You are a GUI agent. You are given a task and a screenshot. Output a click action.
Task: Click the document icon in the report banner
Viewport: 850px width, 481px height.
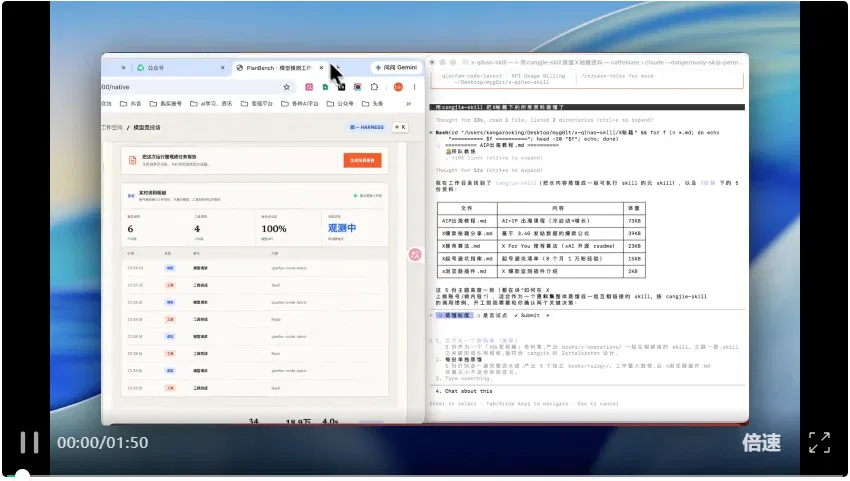pos(132,160)
